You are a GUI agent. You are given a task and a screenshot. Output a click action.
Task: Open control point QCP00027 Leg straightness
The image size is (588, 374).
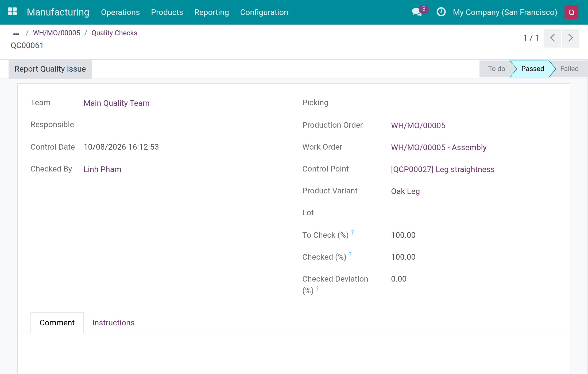tap(443, 169)
